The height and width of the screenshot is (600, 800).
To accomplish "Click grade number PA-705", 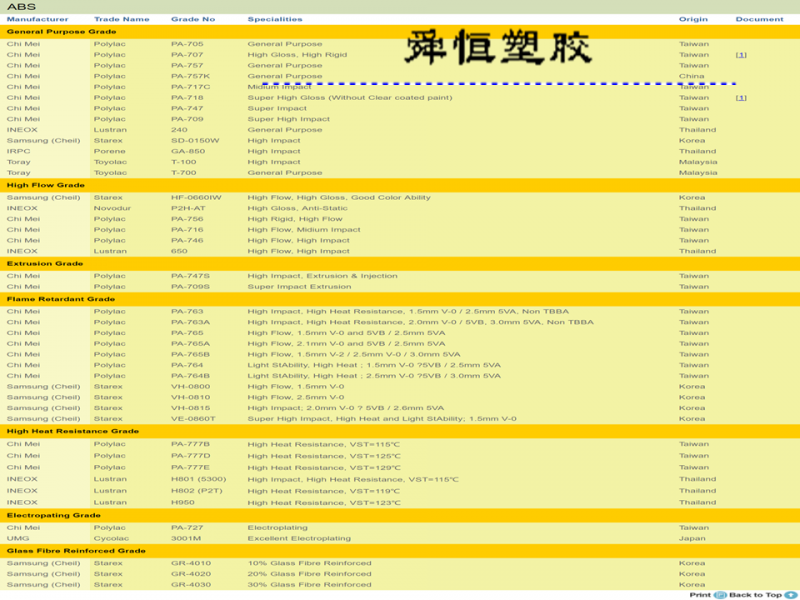I will 187,44.
